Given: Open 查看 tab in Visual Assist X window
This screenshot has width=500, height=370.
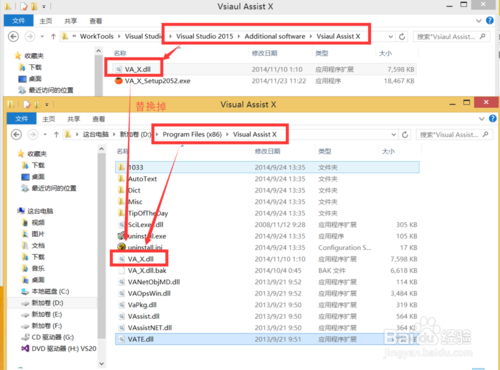Looking at the screenshot, I should coord(99,119).
